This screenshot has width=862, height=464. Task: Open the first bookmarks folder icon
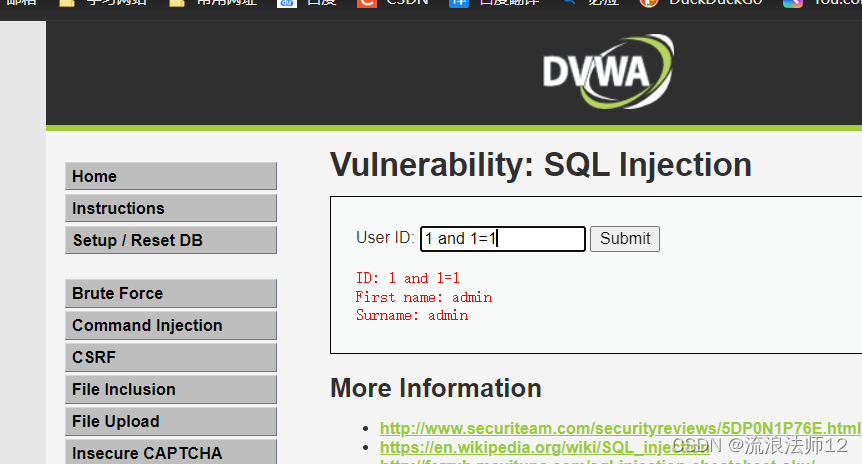67,3
